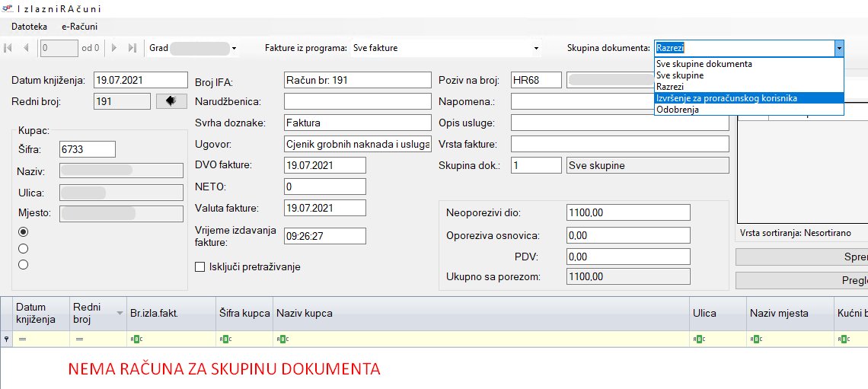
Task: Select Odobrenja from the dropdown list
Action: point(677,110)
